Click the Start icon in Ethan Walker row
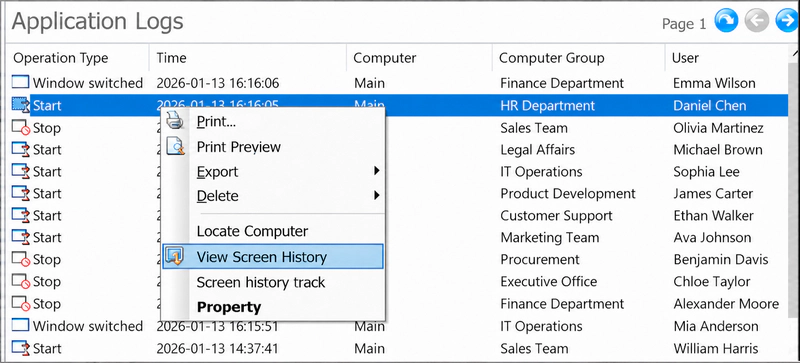The width and height of the screenshot is (800, 363). [x=21, y=215]
